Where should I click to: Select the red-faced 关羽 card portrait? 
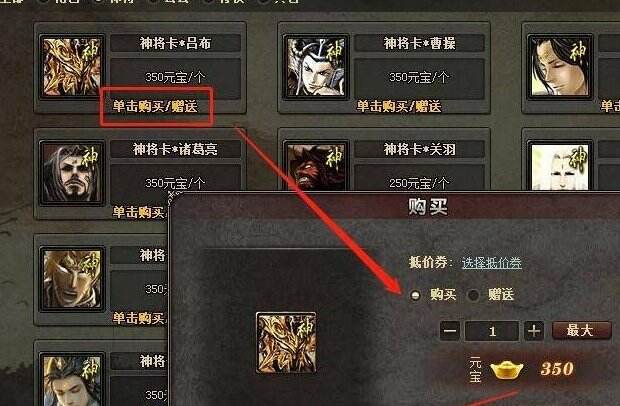316,166
